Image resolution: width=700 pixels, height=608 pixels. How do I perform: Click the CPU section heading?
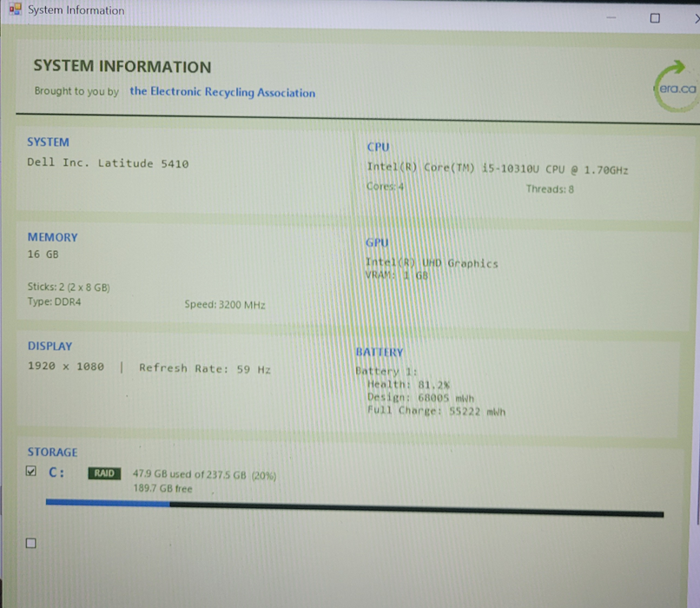click(378, 148)
